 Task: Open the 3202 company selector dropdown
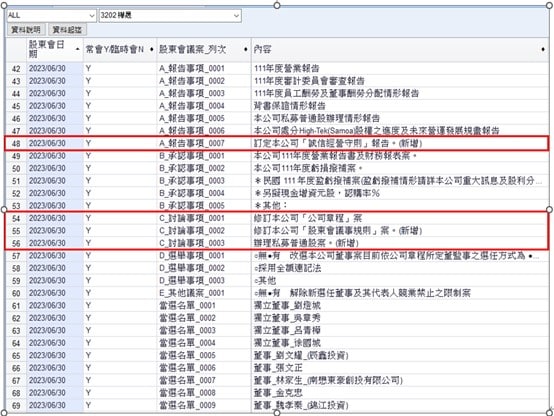pyautogui.click(x=170, y=15)
